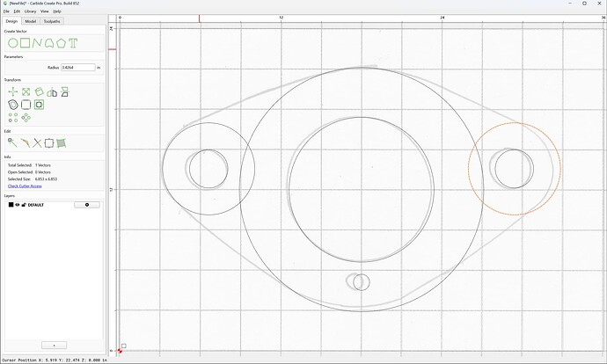
Task: Toggle visibility of the DEFAULT layer
Action: 18,205
